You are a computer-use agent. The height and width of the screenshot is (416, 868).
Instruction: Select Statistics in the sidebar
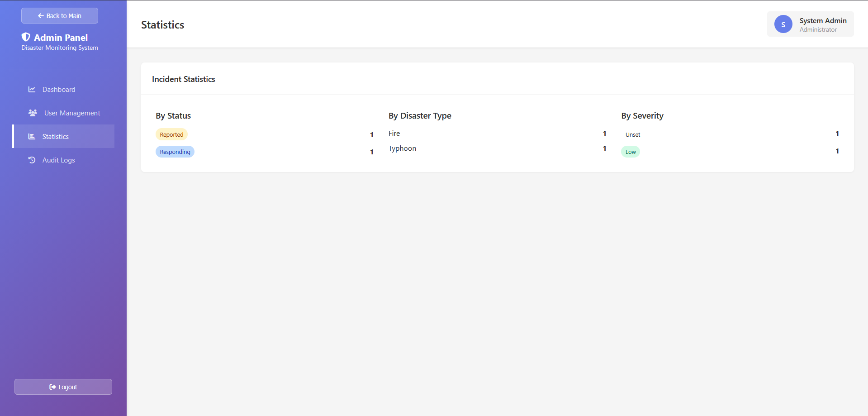click(x=63, y=137)
